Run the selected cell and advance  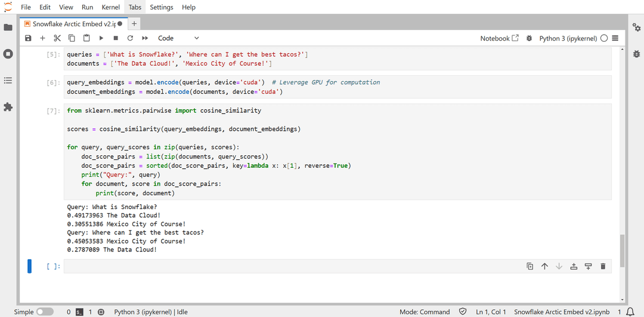click(x=101, y=38)
